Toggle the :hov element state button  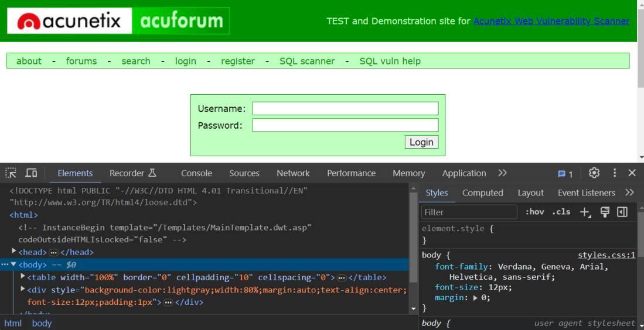pos(535,212)
